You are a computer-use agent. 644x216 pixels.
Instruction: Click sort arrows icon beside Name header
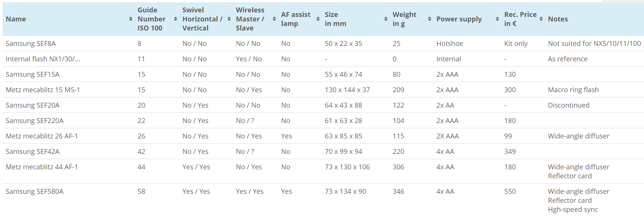130,19
